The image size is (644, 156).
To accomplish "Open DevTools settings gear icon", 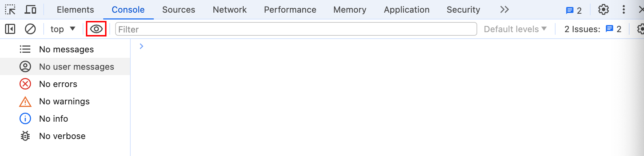I will [x=604, y=10].
